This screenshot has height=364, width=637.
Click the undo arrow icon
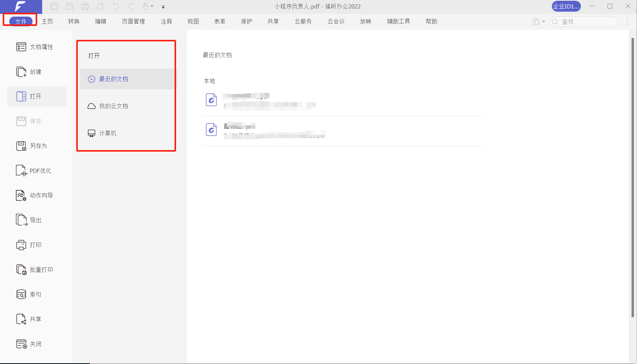(116, 6)
